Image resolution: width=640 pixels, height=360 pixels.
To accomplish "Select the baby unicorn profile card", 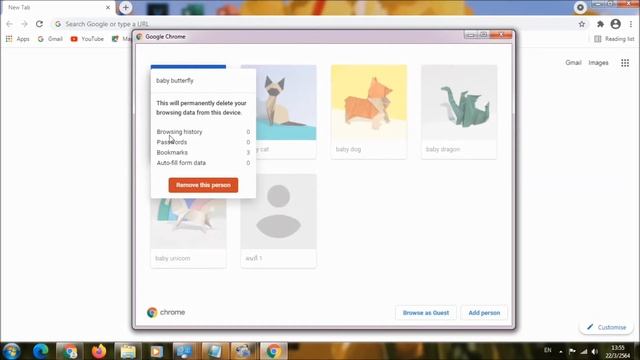I will pos(189,233).
